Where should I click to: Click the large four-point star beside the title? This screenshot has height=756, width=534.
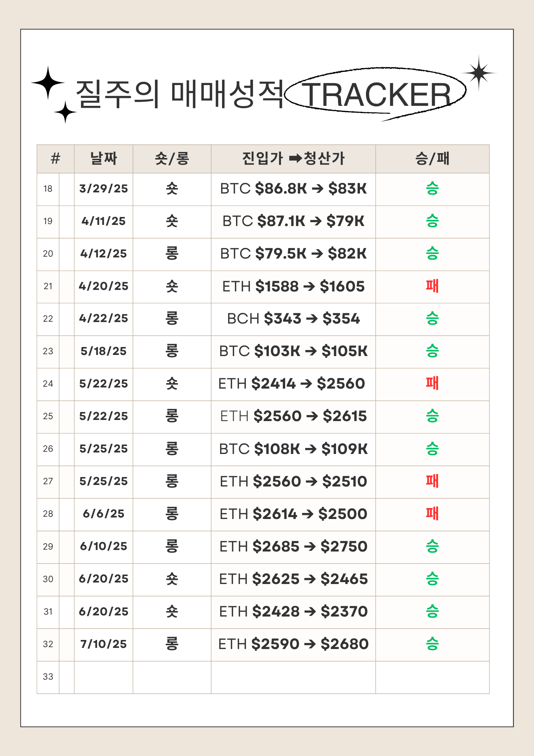[48, 82]
